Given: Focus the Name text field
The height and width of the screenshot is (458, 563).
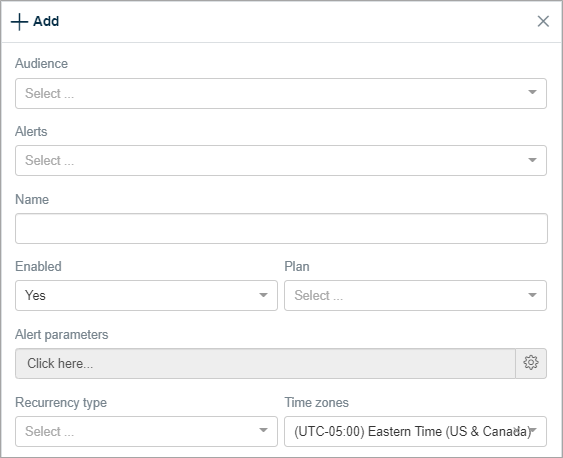Looking at the screenshot, I should [x=281, y=229].
